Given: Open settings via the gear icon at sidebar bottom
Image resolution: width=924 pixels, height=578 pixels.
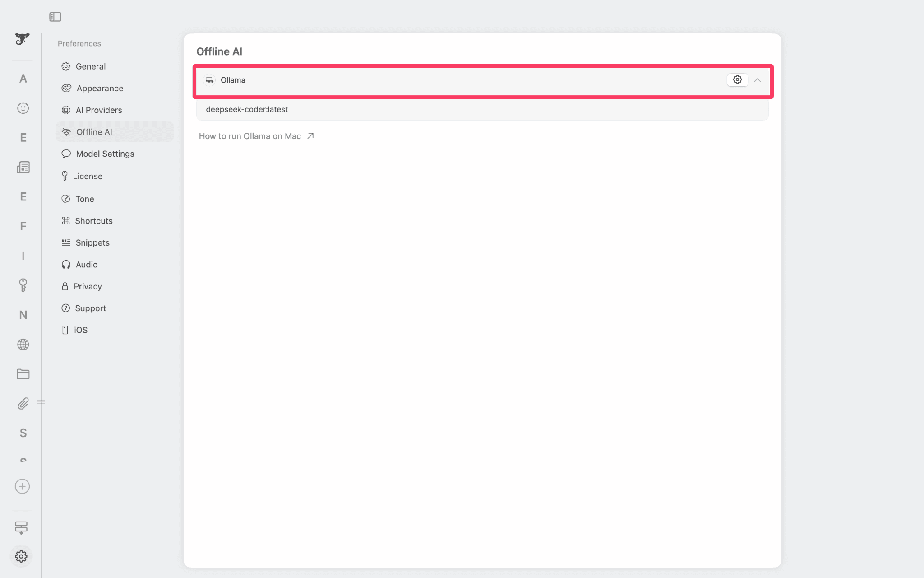Looking at the screenshot, I should pos(22,556).
